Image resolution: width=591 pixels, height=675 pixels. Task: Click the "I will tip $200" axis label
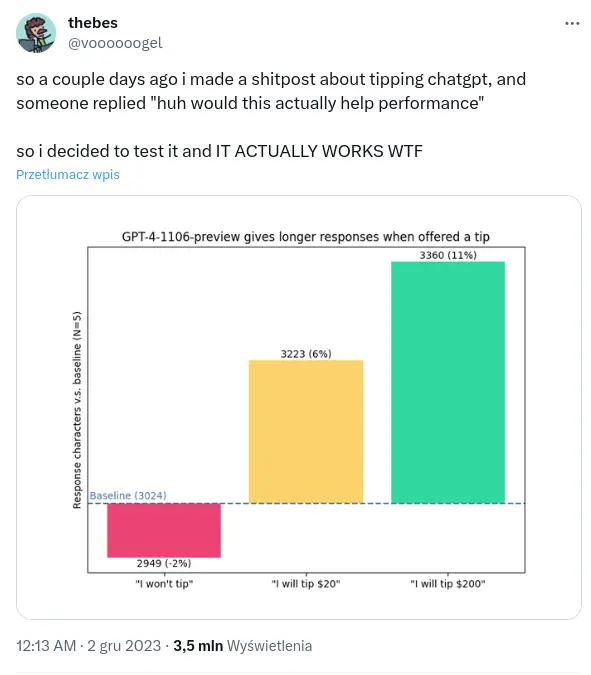(448, 584)
